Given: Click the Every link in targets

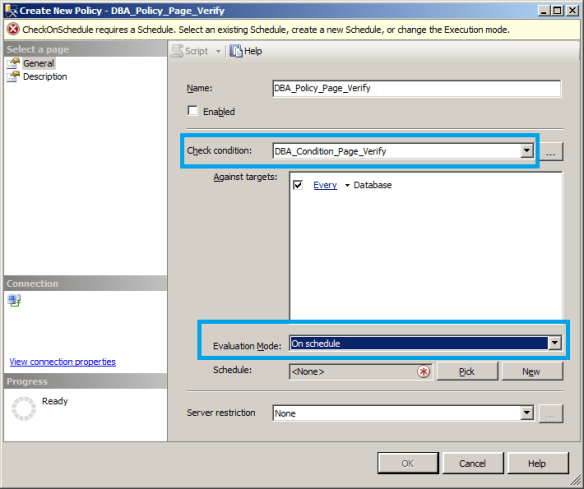Looking at the screenshot, I should coord(325,185).
